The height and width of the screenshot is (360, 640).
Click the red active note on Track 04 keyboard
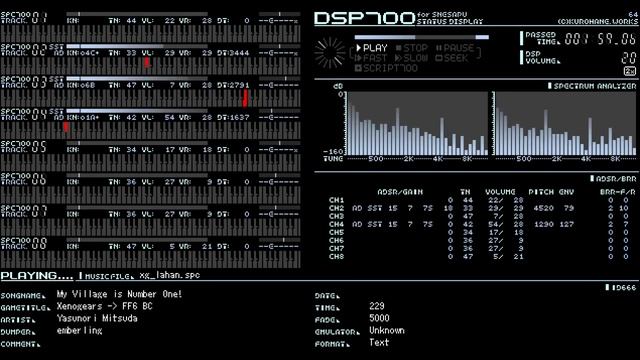coord(66,127)
